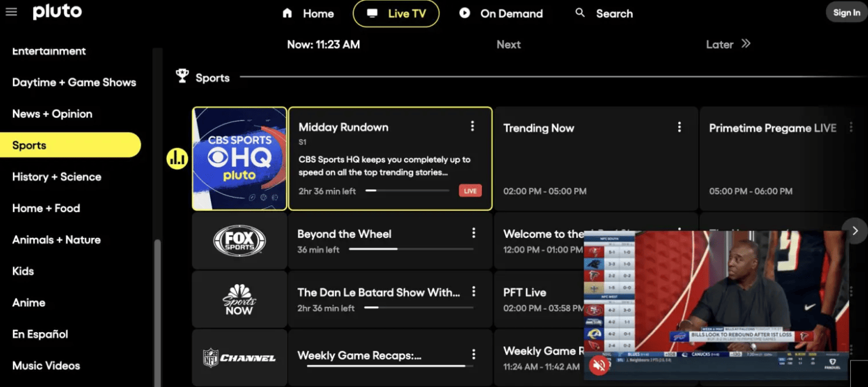Select the Fox Sports channel logo

239,241
